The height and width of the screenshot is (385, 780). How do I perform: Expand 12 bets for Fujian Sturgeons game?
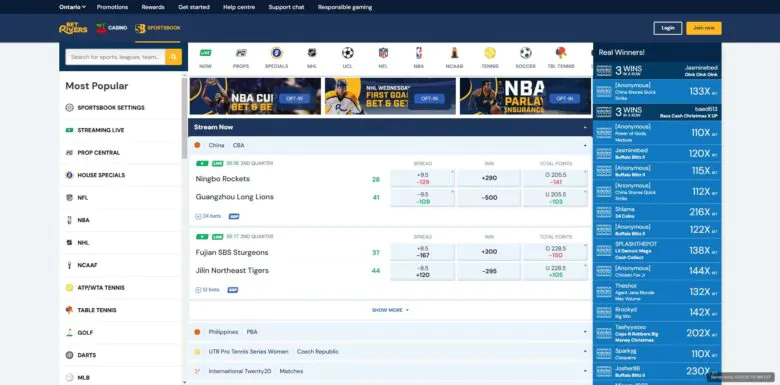(208, 289)
